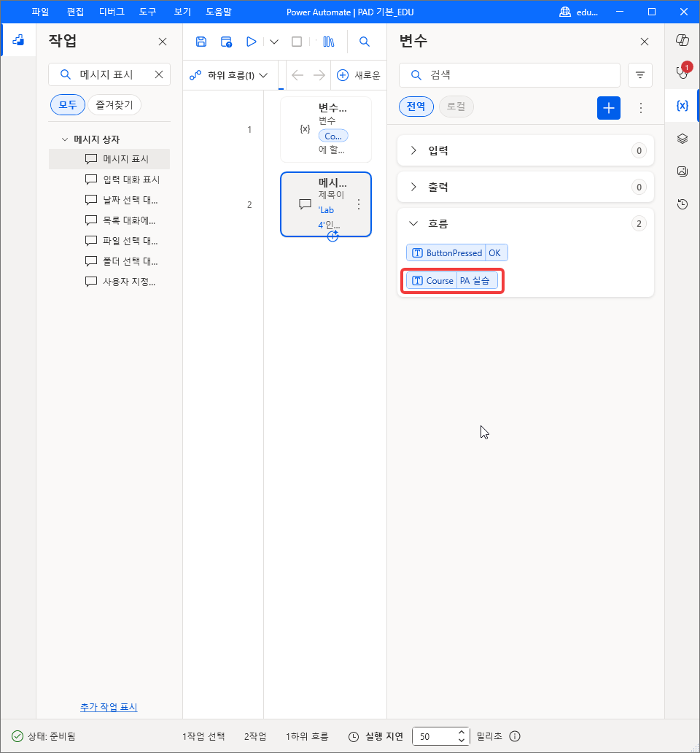Open the Actions pane icon in the left sidebar
700x753 pixels.
[x=19, y=40]
